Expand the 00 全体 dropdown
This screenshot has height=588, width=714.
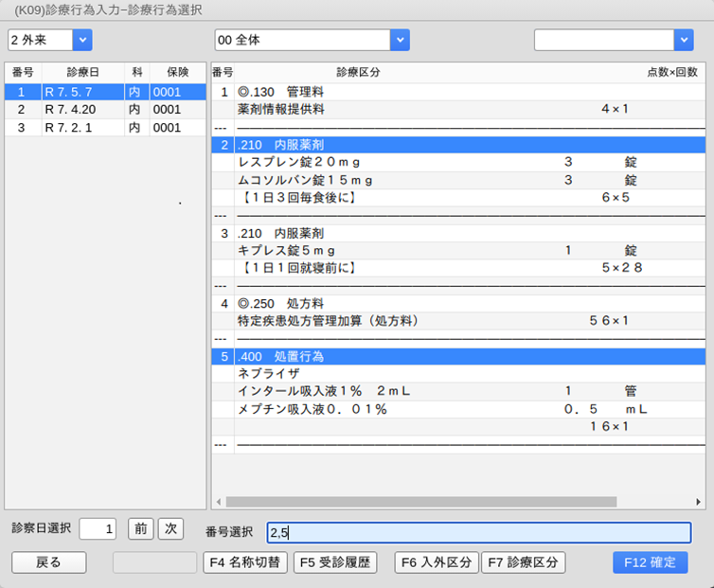pos(400,40)
